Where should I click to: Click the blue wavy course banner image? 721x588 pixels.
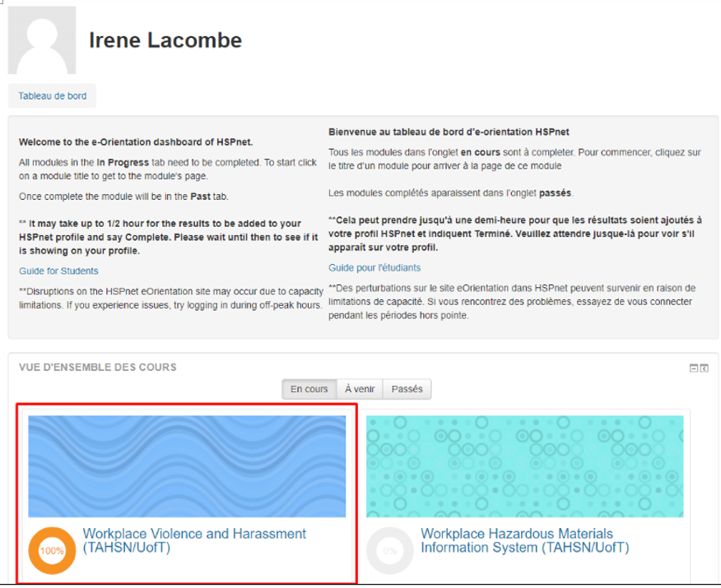tap(187, 466)
